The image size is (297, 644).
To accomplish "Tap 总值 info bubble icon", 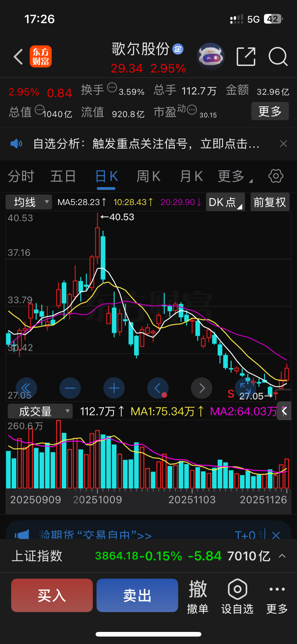I will point(40,110).
